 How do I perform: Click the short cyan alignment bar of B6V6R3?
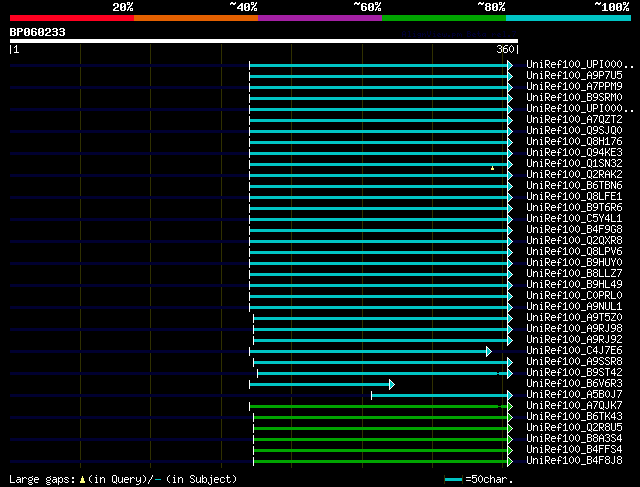[320, 385]
